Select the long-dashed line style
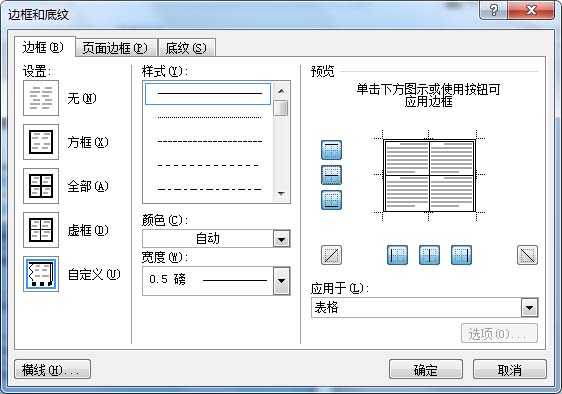 pyautogui.click(x=209, y=165)
